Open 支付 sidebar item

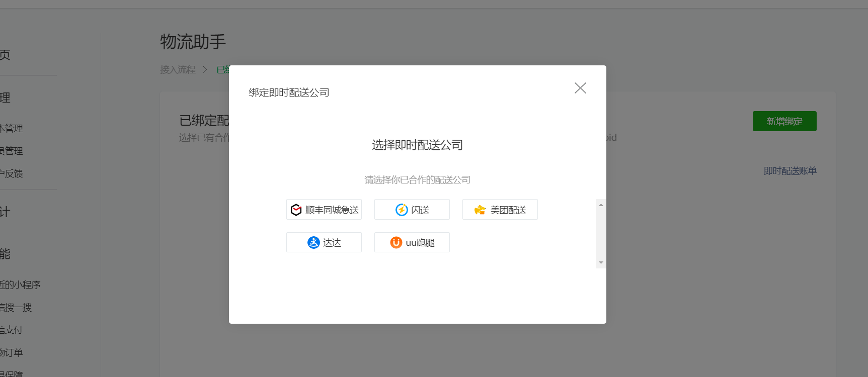11,330
